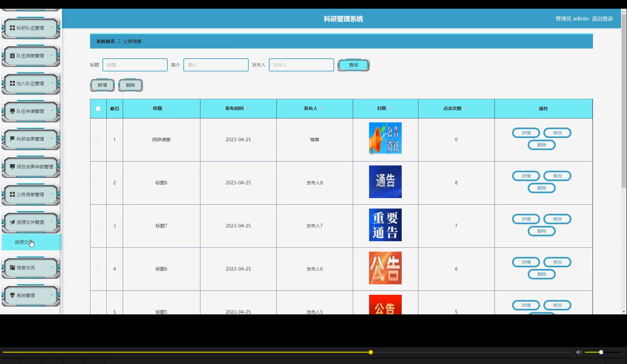627x364 pixels.
Task: Expand the 队伍信息管理 section
Action: pos(52,55)
